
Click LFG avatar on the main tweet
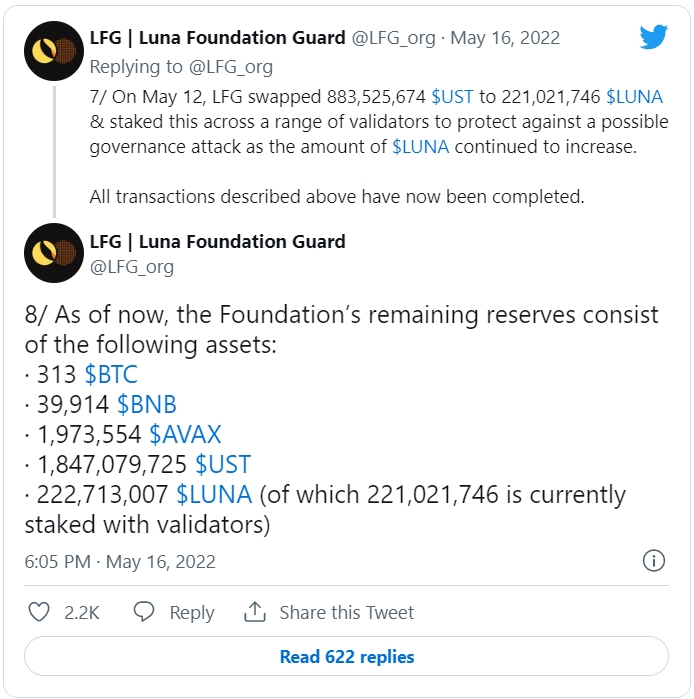coord(53,253)
